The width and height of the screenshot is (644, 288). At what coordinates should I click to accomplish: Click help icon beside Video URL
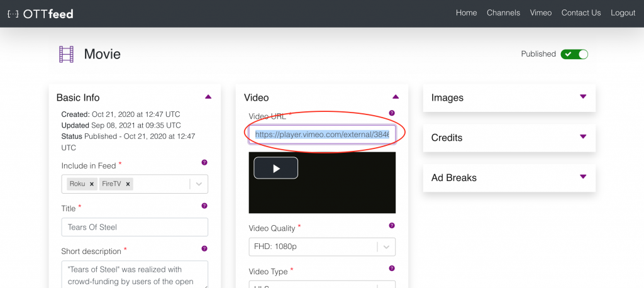click(392, 113)
